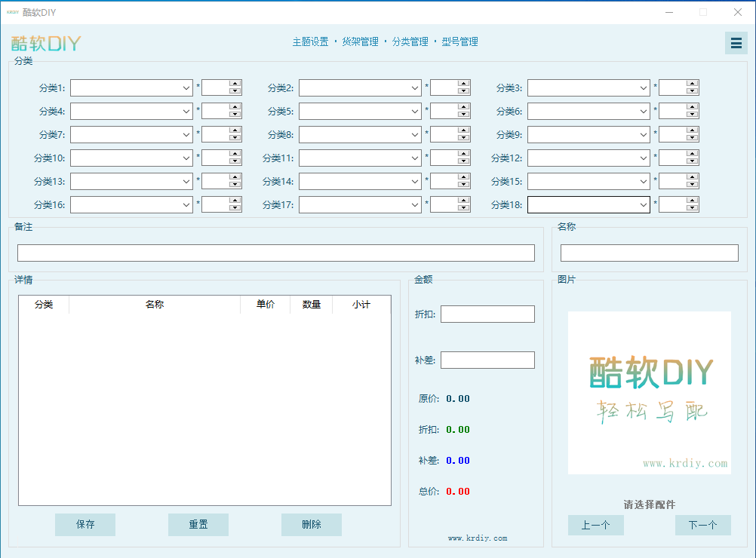The width and height of the screenshot is (756, 558).
Task: Select 型号管理 in top menu
Action: pos(459,42)
